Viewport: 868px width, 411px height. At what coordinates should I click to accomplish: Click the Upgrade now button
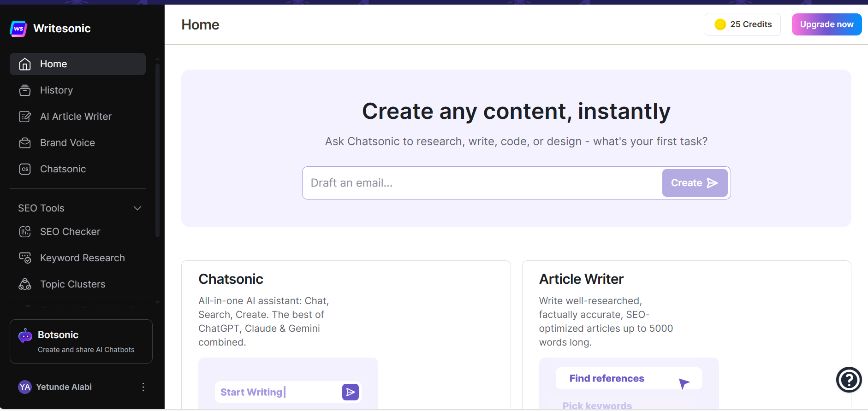pyautogui.click(x=826, y=24)
